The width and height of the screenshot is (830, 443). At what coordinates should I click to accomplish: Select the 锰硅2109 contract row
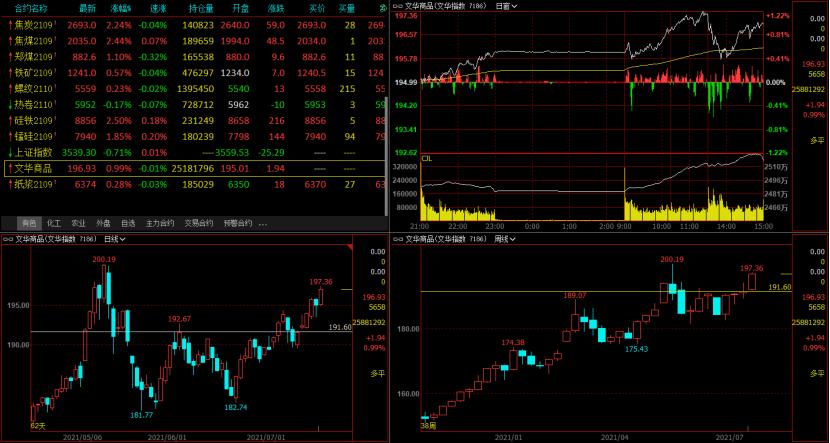(194, 137)
